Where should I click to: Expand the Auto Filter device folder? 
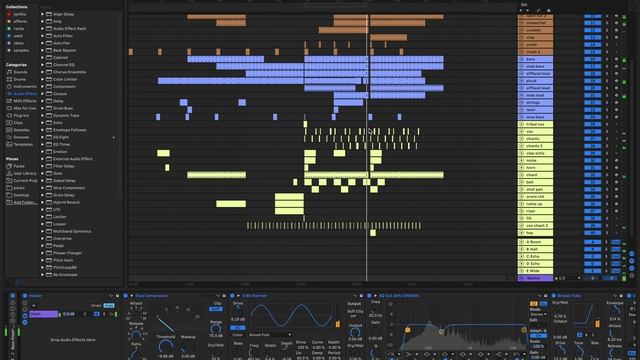(x=42, y=36)
